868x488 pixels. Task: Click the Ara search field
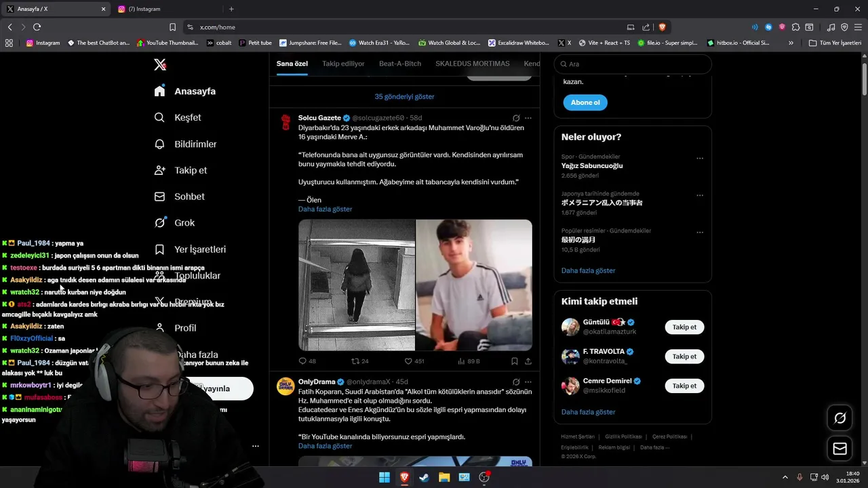tap(633, 64)
